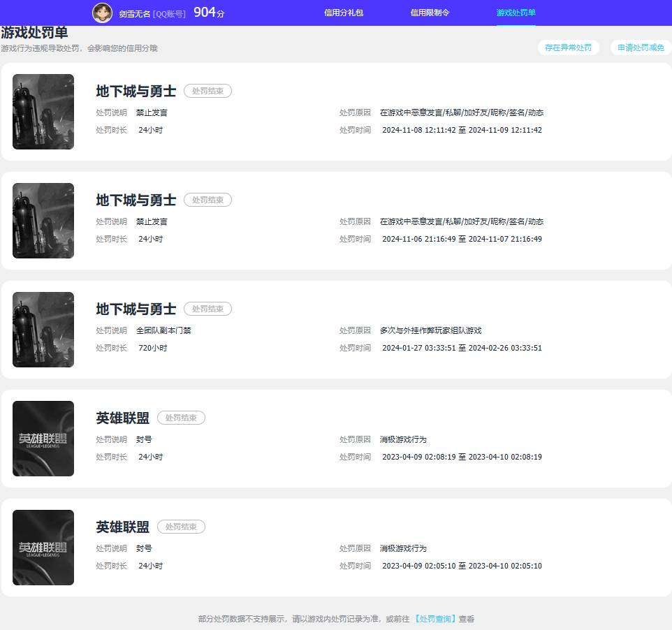Click the 游戏处罚单 page heading
The width and height of the screenshot is (672, 630).
[34, 33]
